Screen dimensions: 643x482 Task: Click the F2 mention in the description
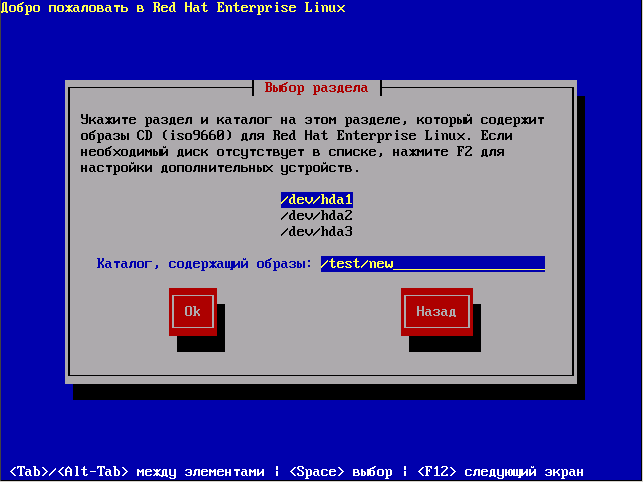point(465,152)
